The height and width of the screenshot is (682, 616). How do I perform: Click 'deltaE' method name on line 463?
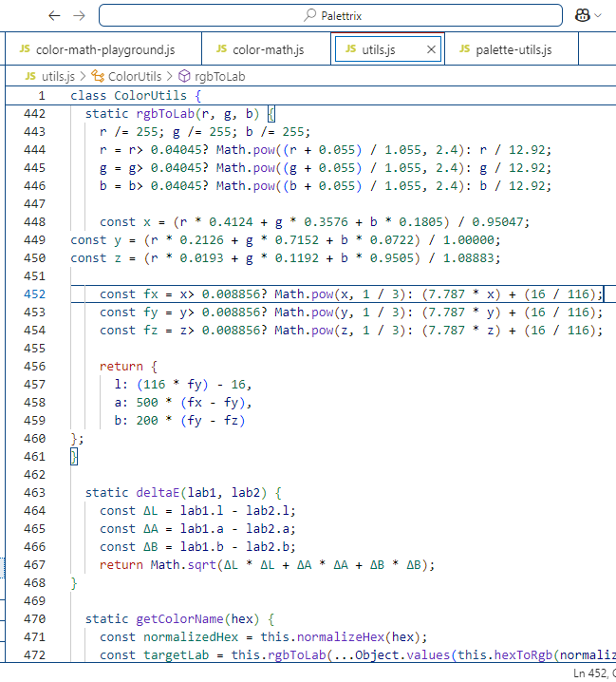158,493
